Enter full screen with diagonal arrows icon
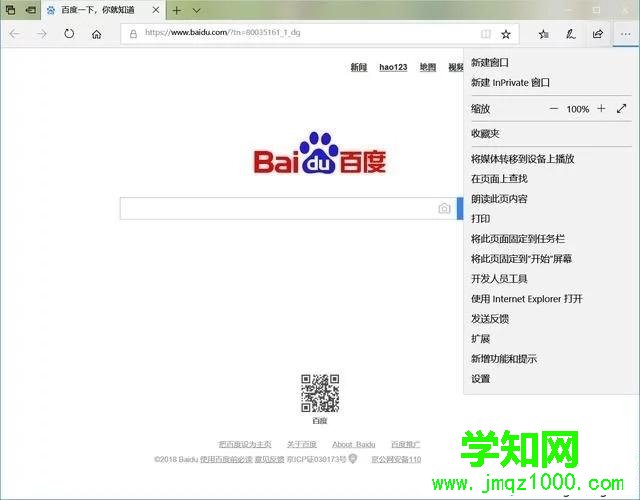640x500 pixels. [621, 109]
